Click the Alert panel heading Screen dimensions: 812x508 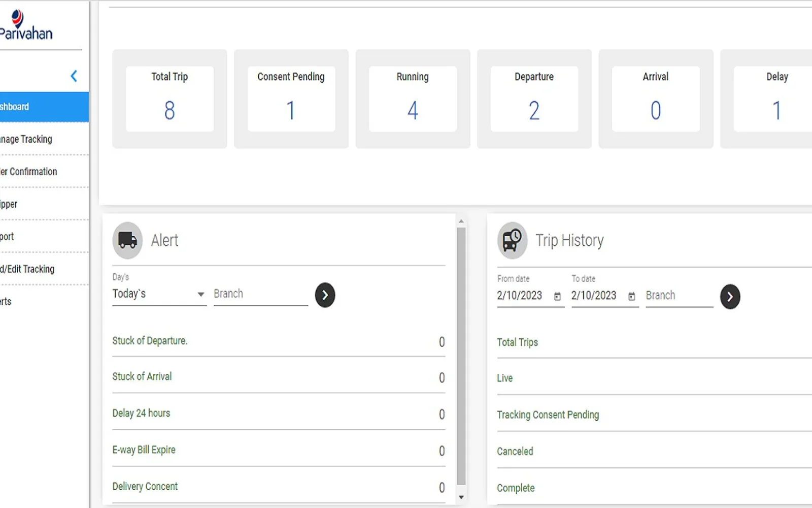coord(164,240)
